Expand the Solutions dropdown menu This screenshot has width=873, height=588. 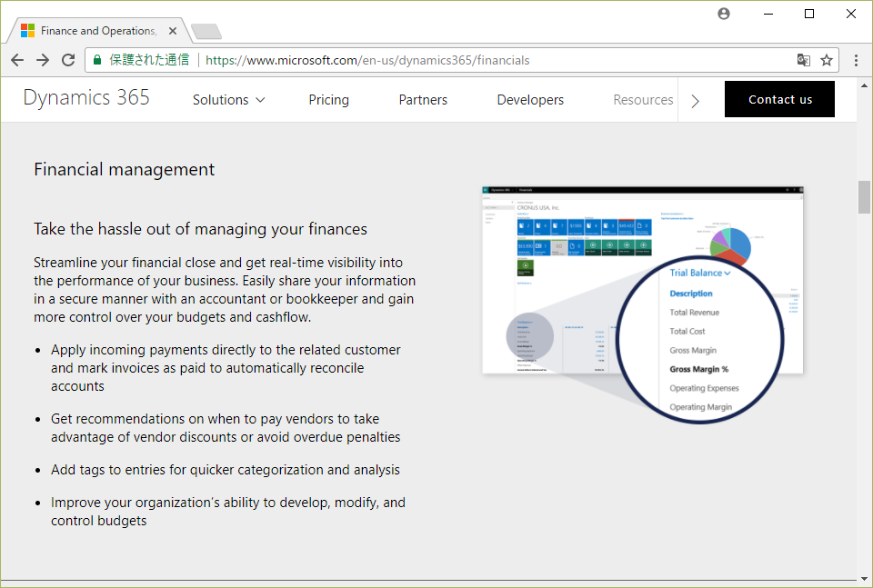click(x=229, y=100)
